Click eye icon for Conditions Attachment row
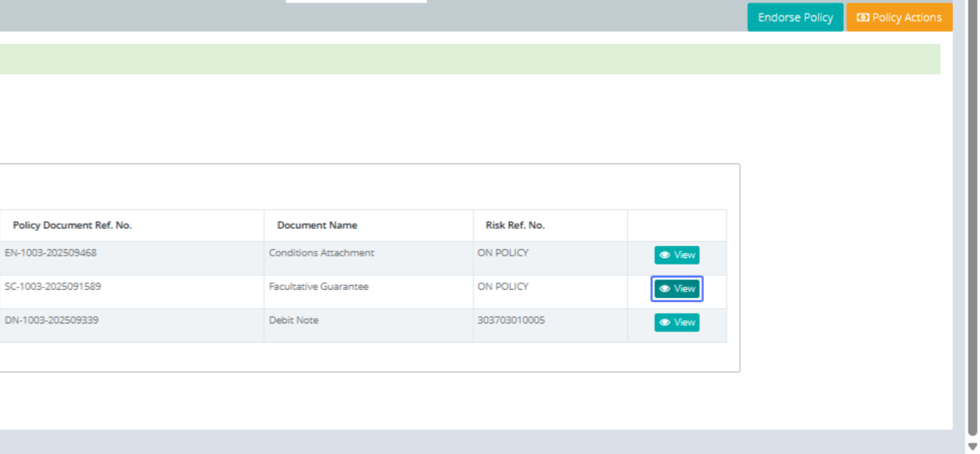Image resolution: width=980 pixels, height=454 pixels. (x=665, y=256)
